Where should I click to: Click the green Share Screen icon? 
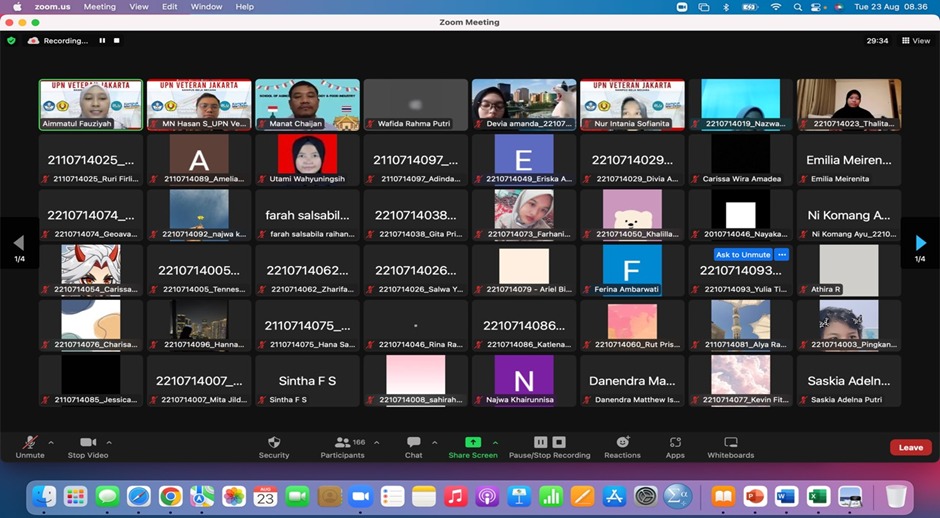473,443
